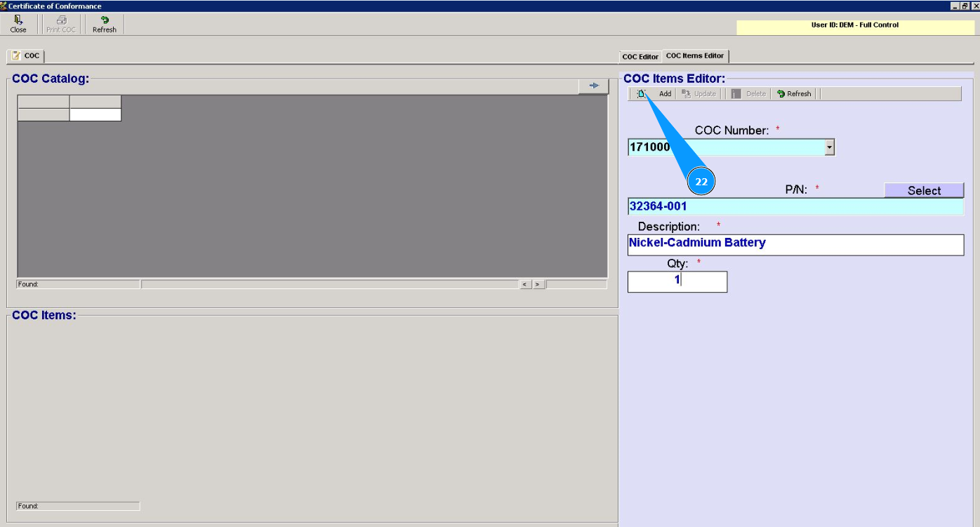This screenshot has height=527, width=980.
Task: Click the Select button beside P/N
Action: pyautogui.click(x=924, y=191)
